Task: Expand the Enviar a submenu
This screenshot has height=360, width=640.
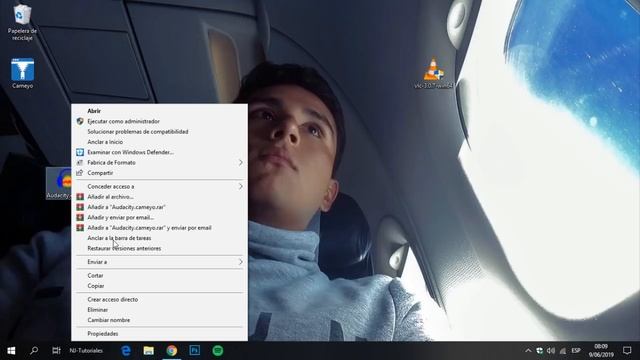Action: pos(159,262)
